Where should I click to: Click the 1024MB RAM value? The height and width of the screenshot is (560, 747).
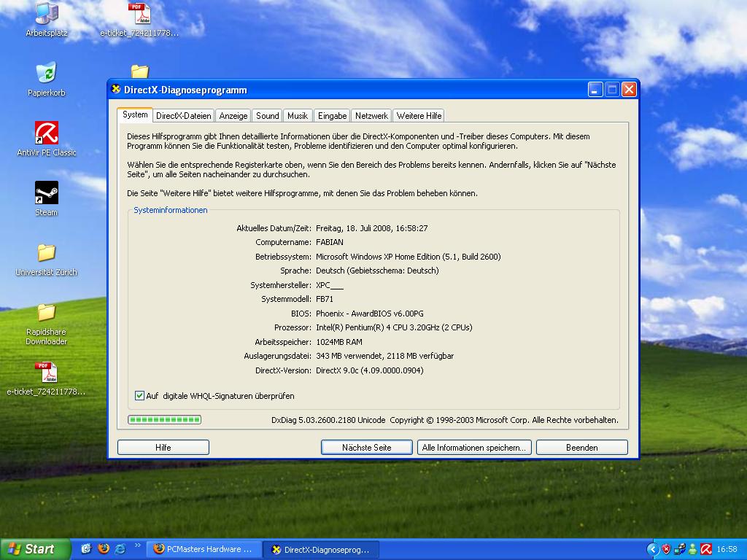click(338, 342)
